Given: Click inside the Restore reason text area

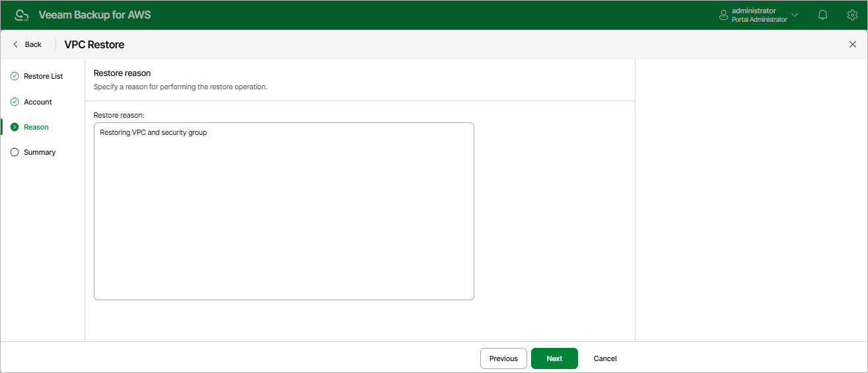Looking at the screenshot, I should pos(284,211).
